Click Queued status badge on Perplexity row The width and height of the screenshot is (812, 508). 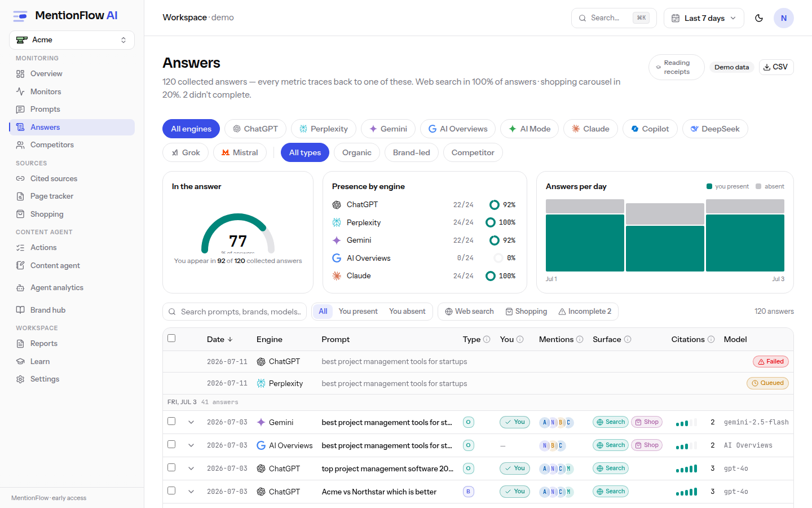click(767, 383)
